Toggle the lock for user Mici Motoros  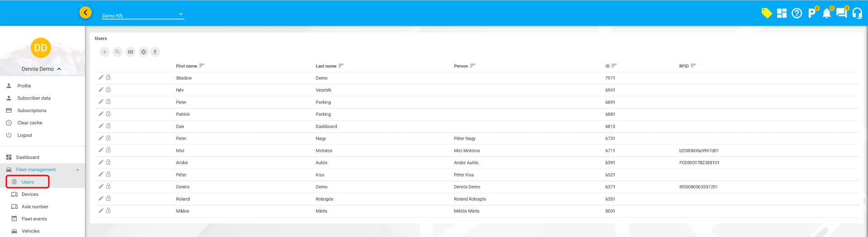pyautogui.click(x=108, y=150)
